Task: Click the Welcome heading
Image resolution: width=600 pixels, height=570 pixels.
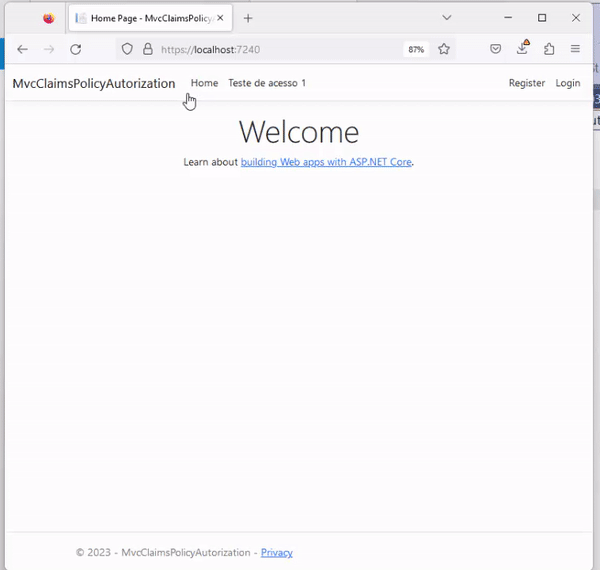Action: coord(299,132)
